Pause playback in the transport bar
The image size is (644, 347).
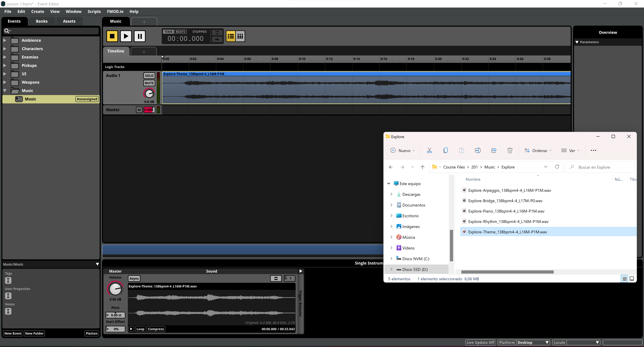pos(140,37)
